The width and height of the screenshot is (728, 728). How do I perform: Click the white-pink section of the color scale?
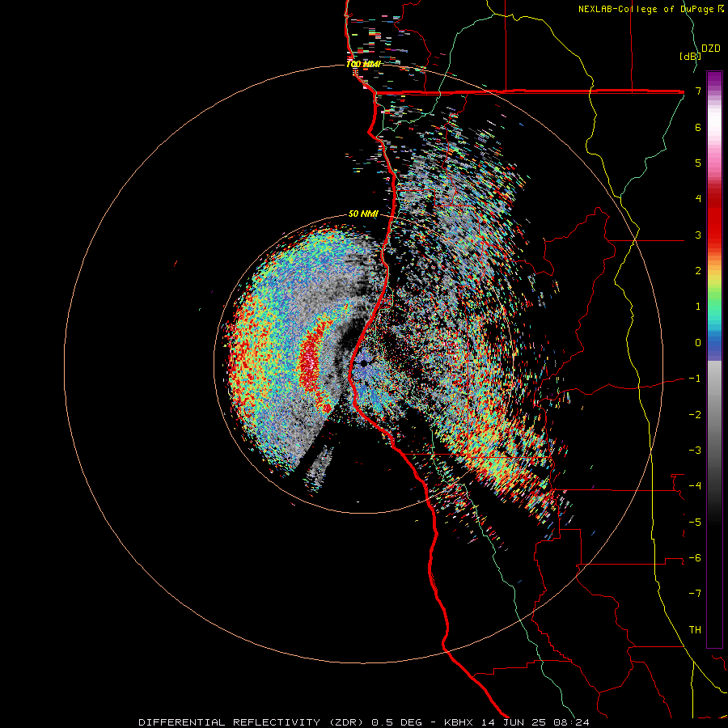click(x=714, y=134)
